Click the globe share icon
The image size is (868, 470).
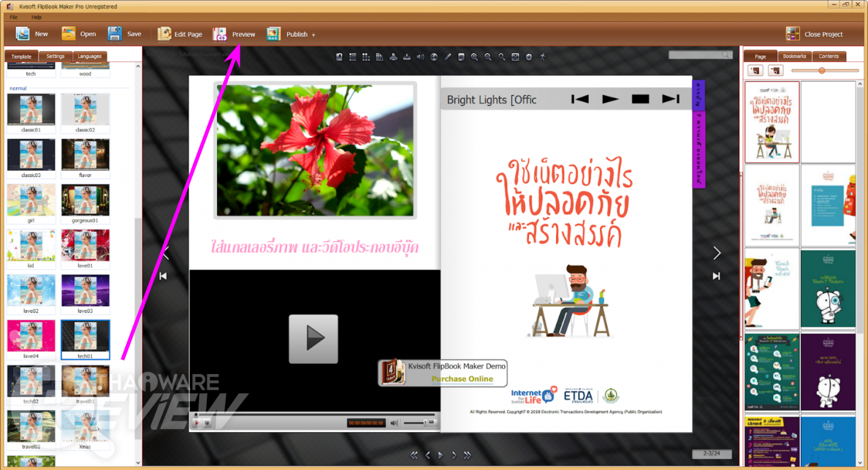[434, 57]
